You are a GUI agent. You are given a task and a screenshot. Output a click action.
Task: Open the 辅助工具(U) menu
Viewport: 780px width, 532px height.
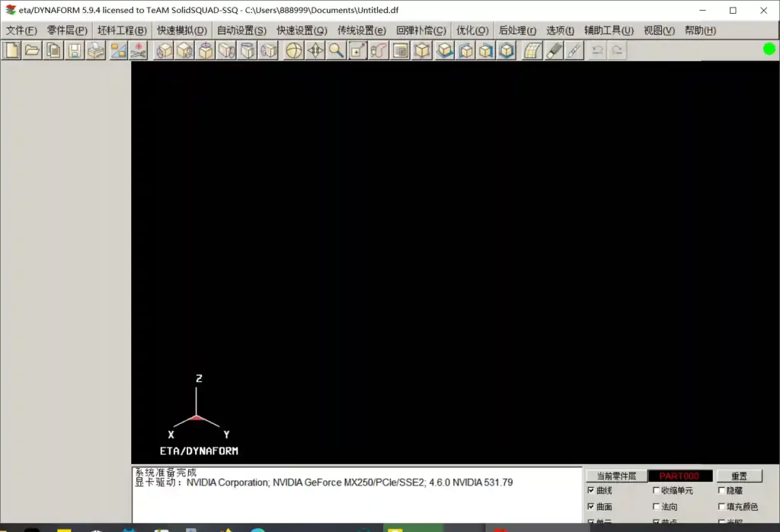tap(609, 30)
